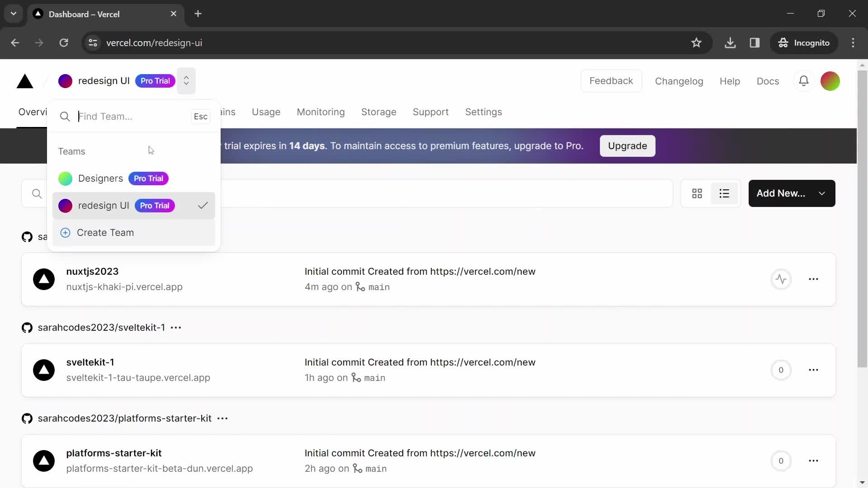This screenshot has width=868, height=488.
Task: Open the Storage tab
Action: (x=379, y=112)
